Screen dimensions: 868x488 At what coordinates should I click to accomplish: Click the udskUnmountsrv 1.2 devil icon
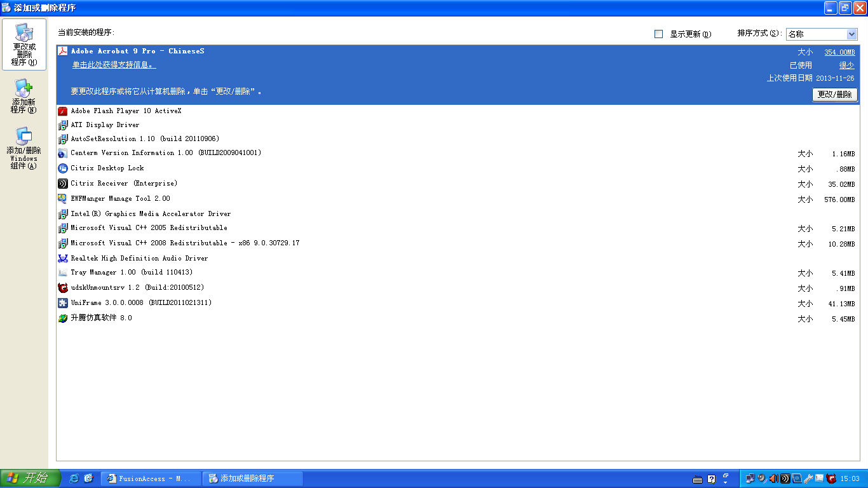coord(62,288)
